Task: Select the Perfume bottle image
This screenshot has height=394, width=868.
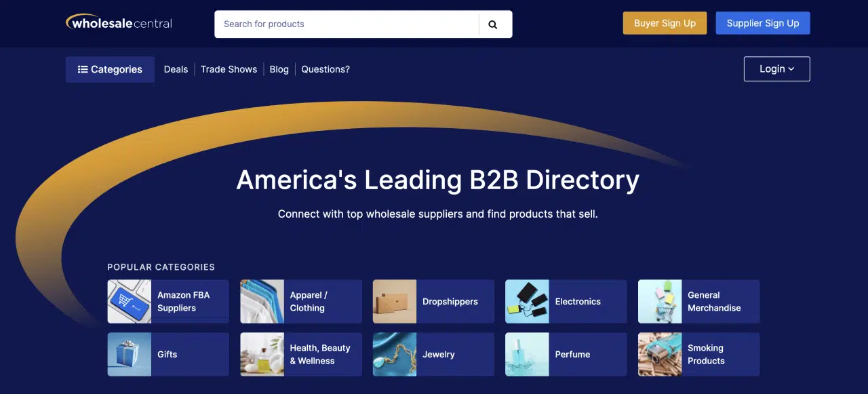Action: tap(527, 355)
